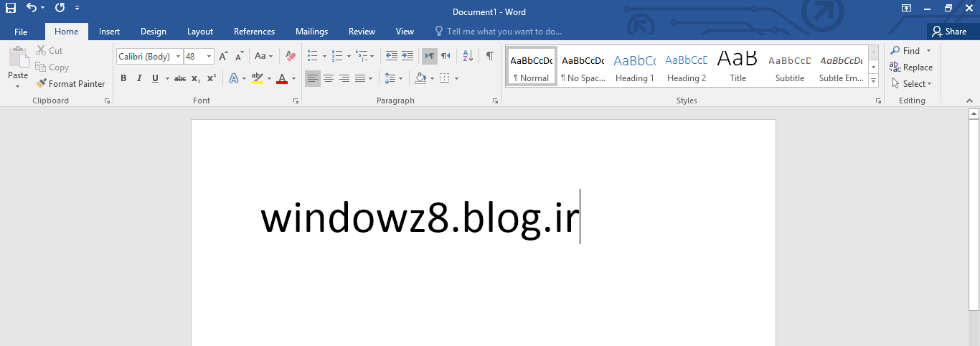
Task: Switch to the Mailings tab
Action: coord(311,32)
